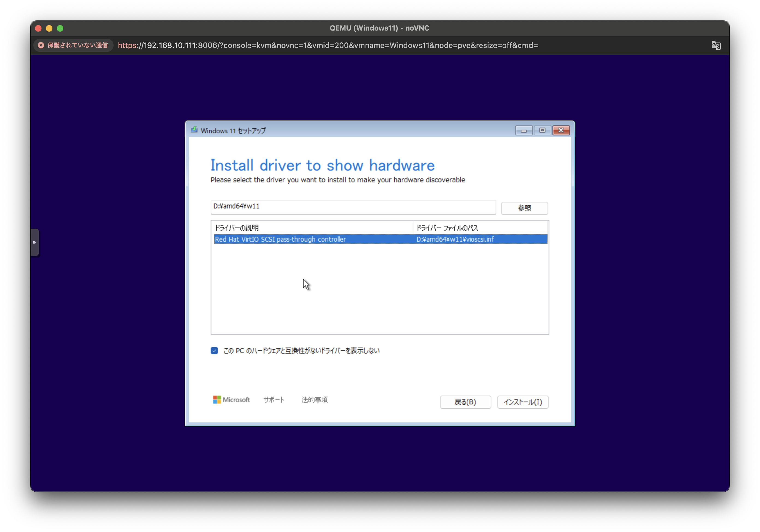Select Red Hat VirtIO SCSI driver row
This screenshot has height=532, width=760.
pos(311,239)
